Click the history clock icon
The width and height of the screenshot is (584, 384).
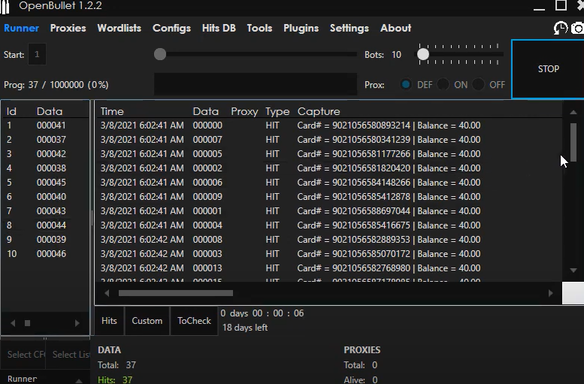tap(560, 28)
